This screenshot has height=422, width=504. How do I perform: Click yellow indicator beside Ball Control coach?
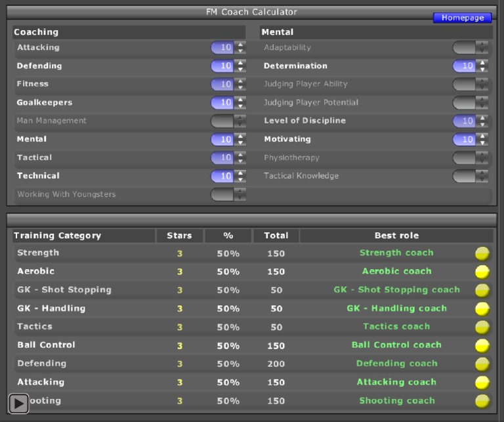(x=482, y=345)
